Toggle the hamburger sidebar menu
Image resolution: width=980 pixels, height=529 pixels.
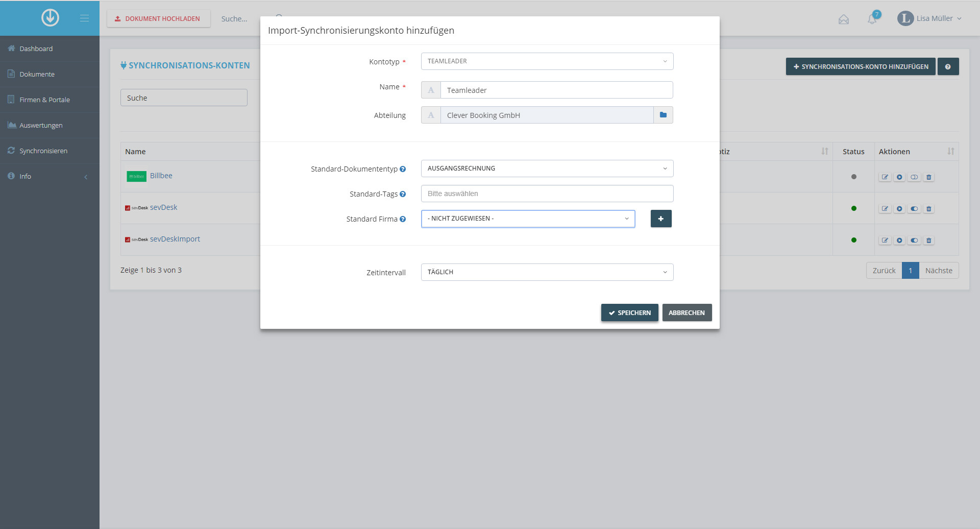84,18
